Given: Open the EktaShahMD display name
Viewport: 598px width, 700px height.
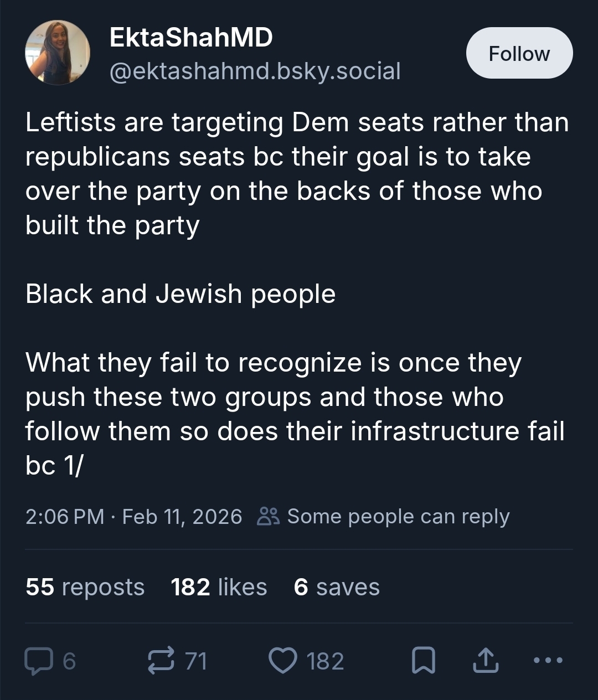Looking at the screenshot, I should (191, 38).
